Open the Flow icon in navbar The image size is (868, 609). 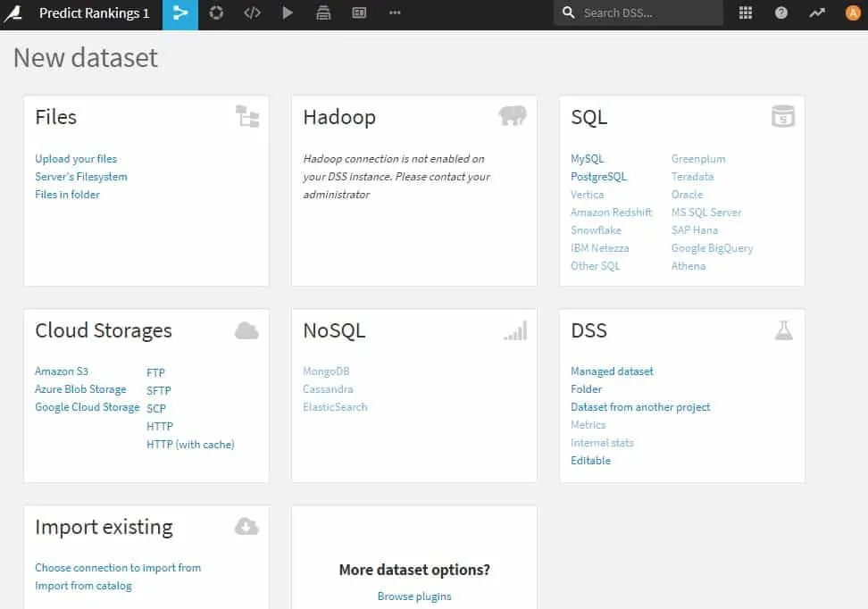tap(179, 13)
